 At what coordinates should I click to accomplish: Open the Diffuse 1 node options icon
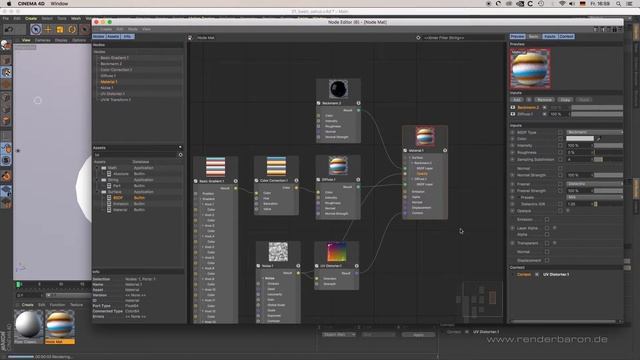(x=358, y=180)
